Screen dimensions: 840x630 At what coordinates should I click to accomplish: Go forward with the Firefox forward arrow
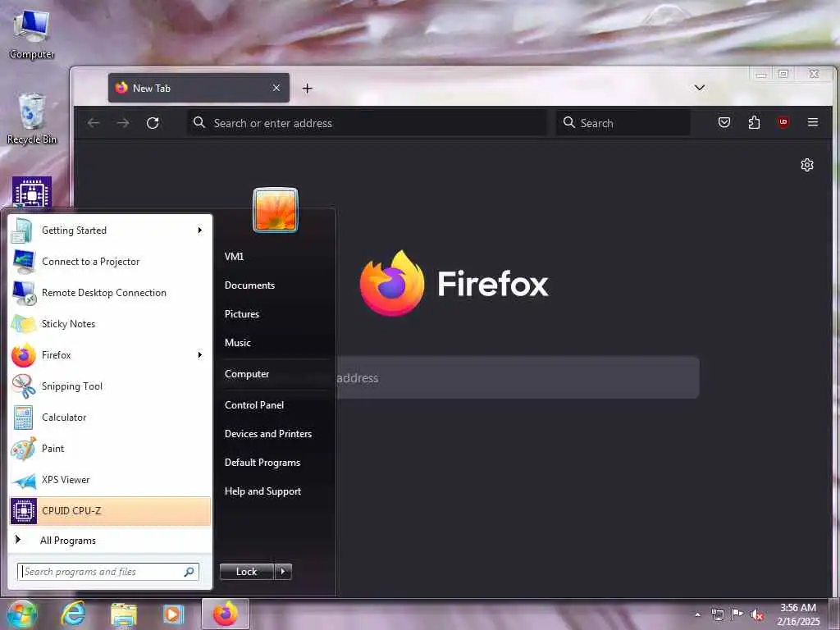point(123,123)
